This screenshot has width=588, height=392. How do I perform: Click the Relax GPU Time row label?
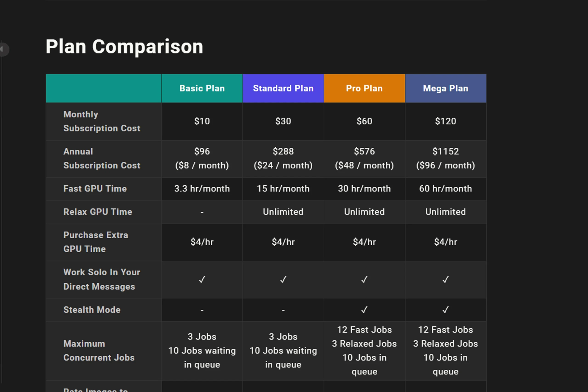[x=98, y=212]
